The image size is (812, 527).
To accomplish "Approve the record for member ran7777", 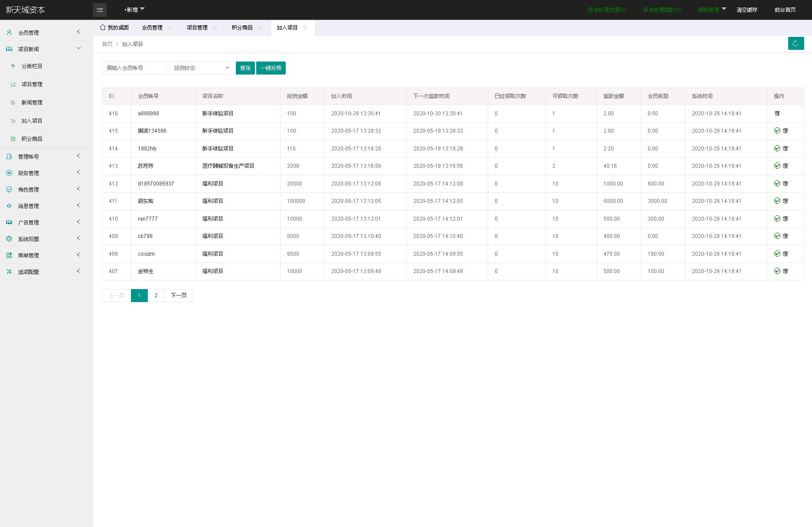I will point(777,219).
